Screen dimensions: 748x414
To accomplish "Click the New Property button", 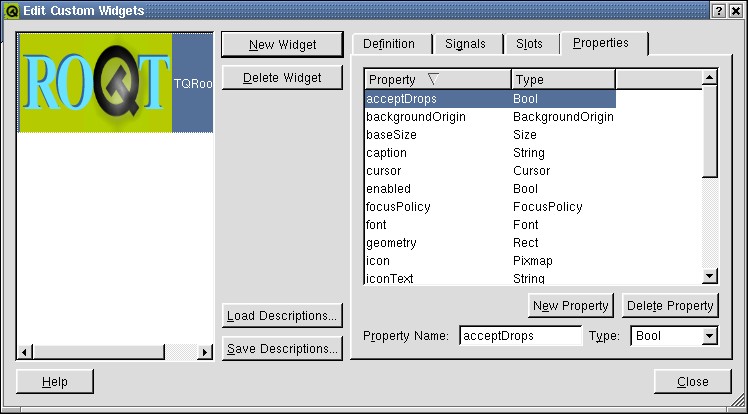I will [570, 305].
